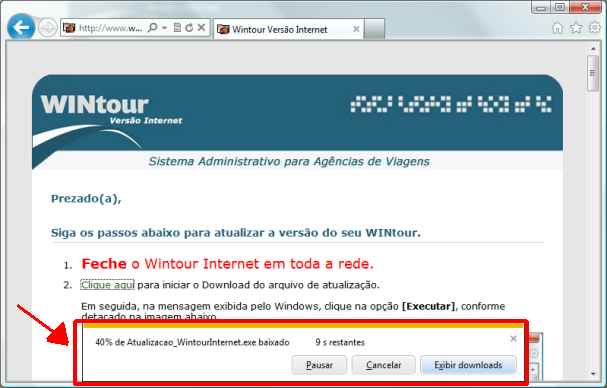Open the address bar dropdown arrow
Image resolution: width=607 pixels, height=388 pixels.
165,28
